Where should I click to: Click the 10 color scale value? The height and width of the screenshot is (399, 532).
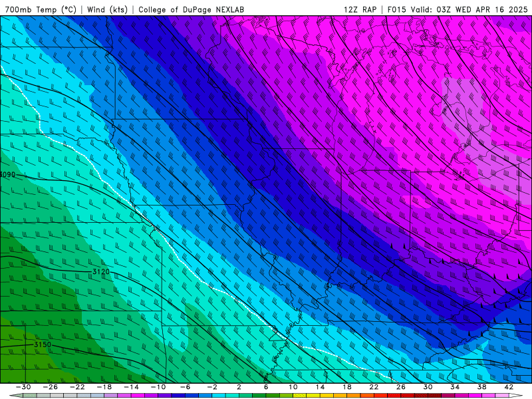(293, 387)
